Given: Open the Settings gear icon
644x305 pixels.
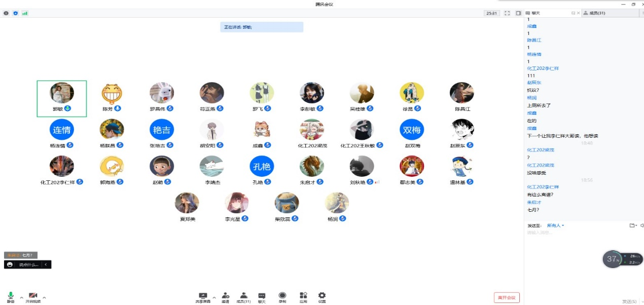Looking at the screenshot, I should 321,296.
